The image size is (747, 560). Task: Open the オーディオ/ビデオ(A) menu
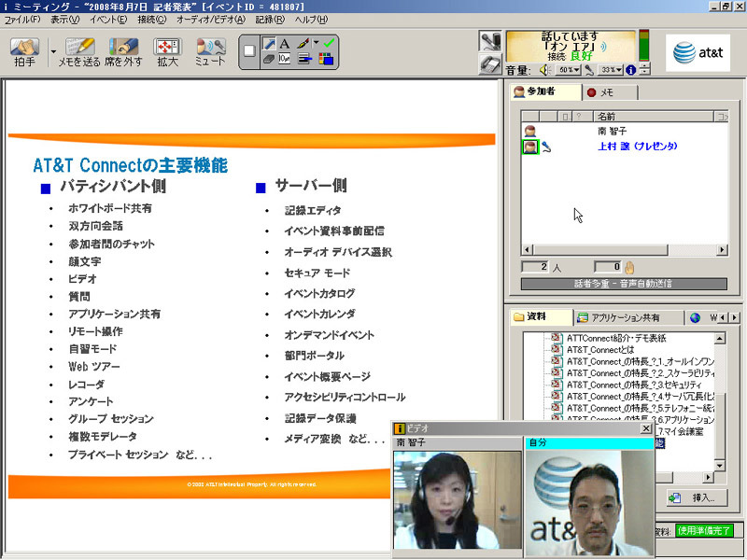point(211,20)
